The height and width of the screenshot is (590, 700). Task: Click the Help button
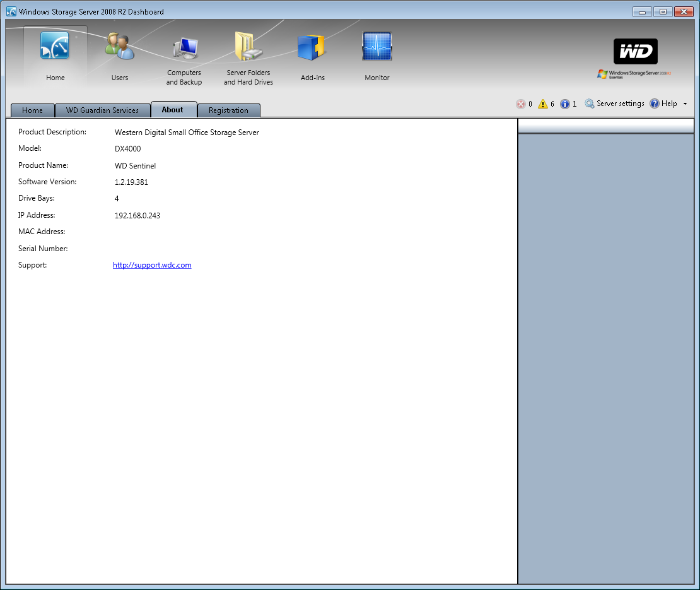(663, 103)
